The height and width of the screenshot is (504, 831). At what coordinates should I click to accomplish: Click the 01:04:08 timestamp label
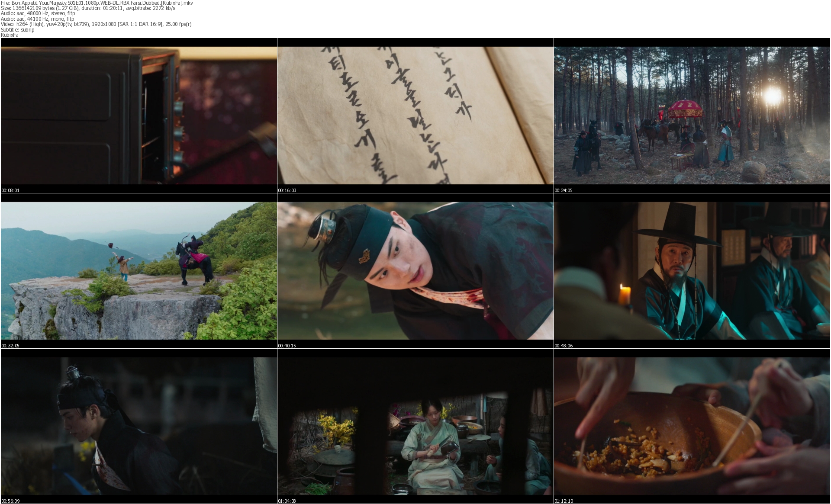pos(287,501)
